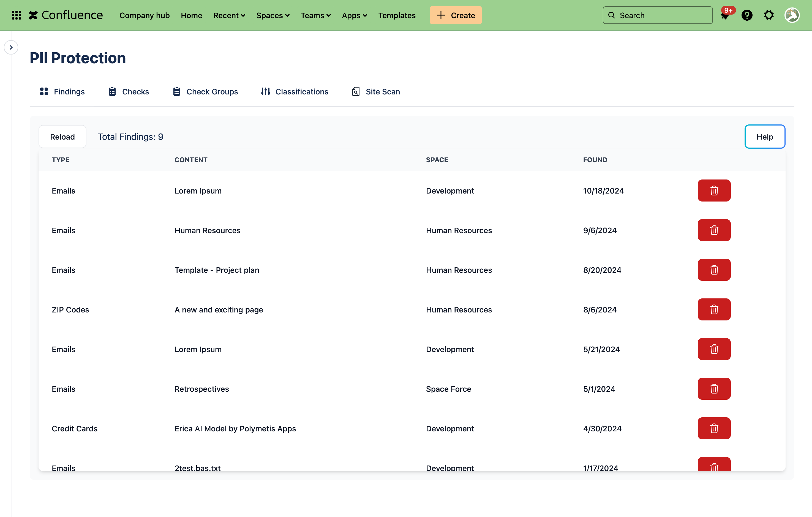Select the 8/20/2024 found date
This screenshot has width=812, height=517.
(x=602, y=270)
